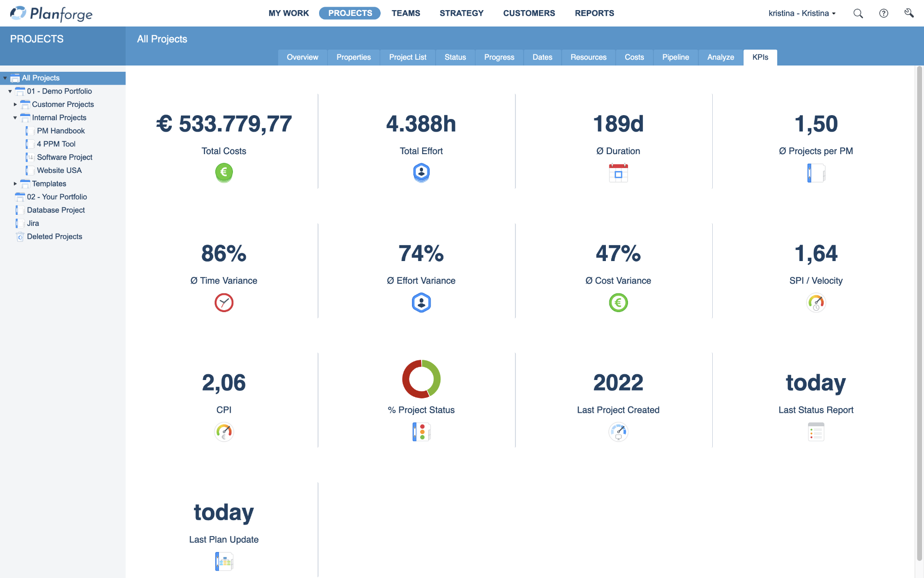924x578 pixels.
Task: Click the Total Effort person icon
Action: (x=421, y=172)
